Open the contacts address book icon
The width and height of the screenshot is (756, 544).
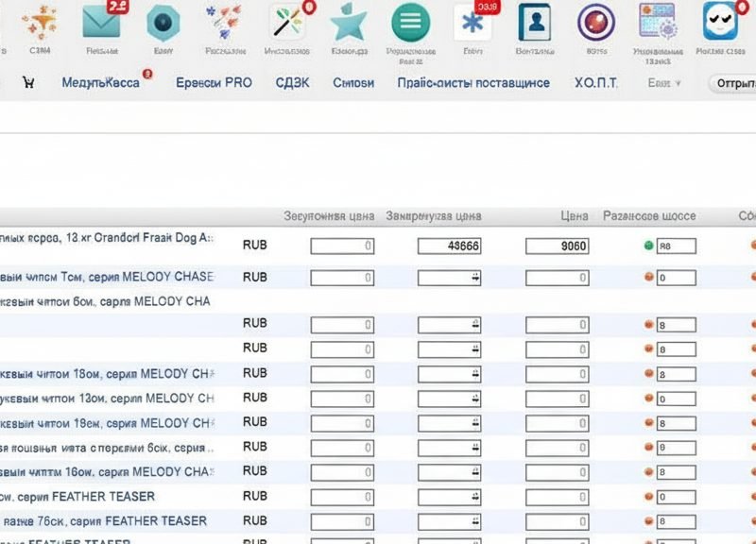click(534, 22)
